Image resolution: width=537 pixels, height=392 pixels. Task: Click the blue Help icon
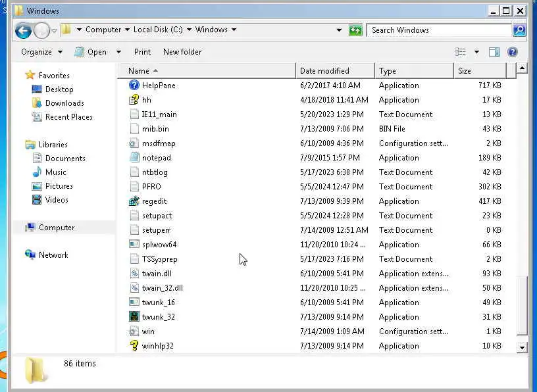click(513, 52)
